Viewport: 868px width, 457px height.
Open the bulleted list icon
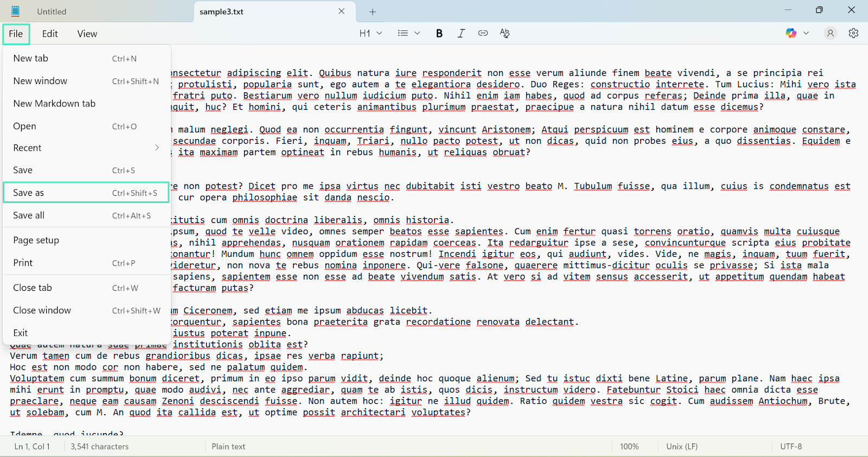click(x=403, y=33)
